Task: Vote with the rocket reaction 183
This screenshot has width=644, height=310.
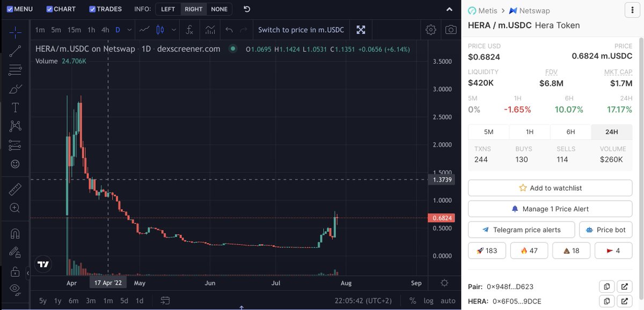Action: pos(487,250)
